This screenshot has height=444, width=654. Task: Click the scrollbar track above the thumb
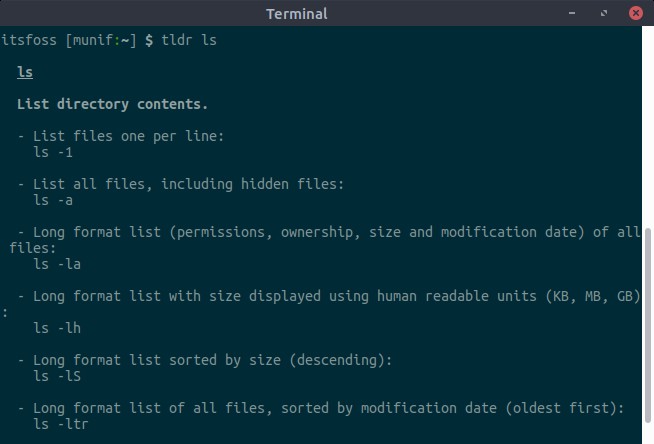pos(648,125)
